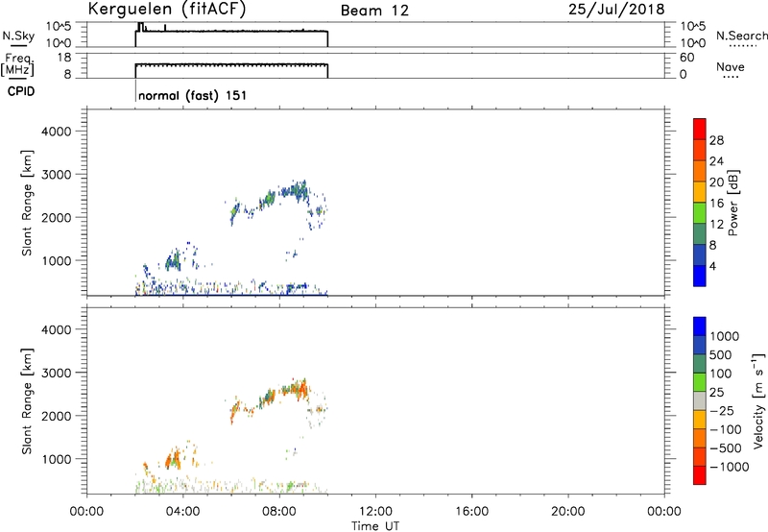
Task: Click the -1000 tick label on velocity colorbar
Action: (729, 467)
